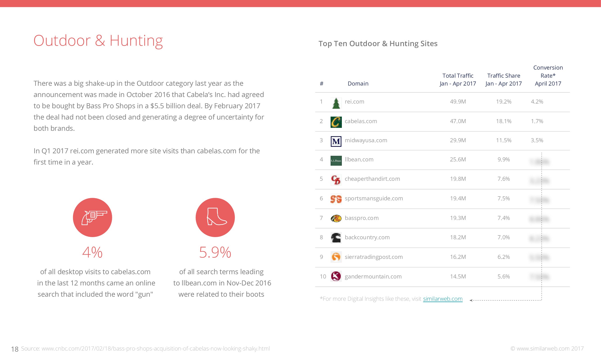
Task: Click the REI green tree logo
Action: tap(336, 103)
